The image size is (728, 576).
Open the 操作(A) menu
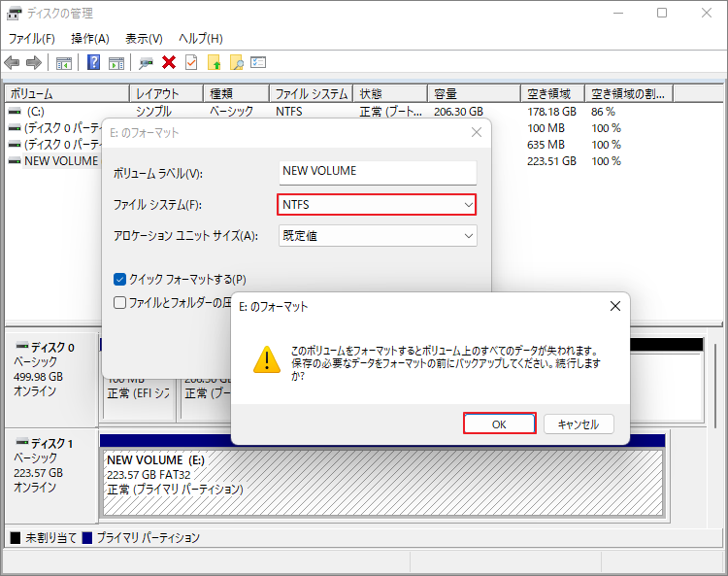[90, 39]
